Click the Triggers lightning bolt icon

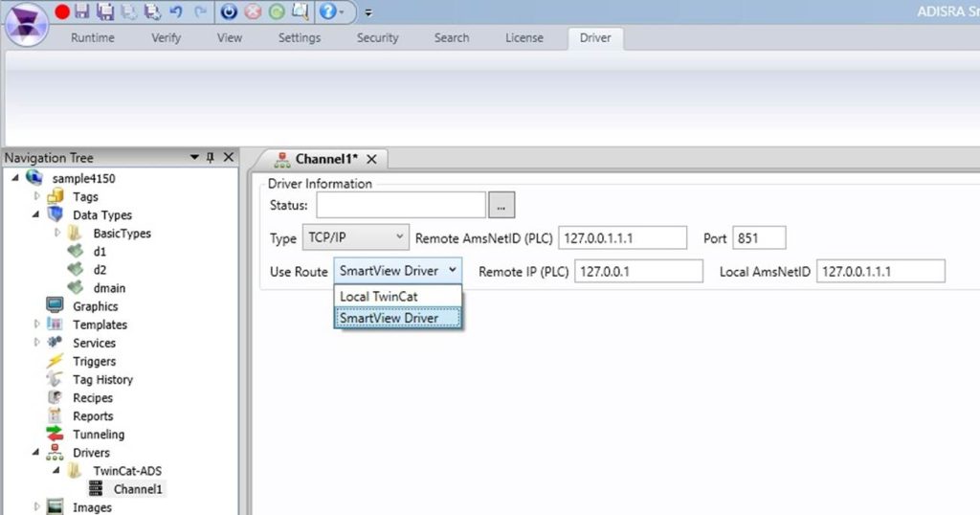click(x=56, y=361)
